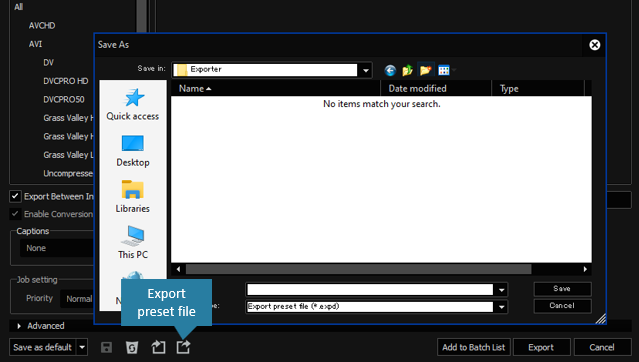Image resolution: width=639 pixels, height=362 pixels.
Task: Click the left scroll arrow in file list
Action: 178,269
